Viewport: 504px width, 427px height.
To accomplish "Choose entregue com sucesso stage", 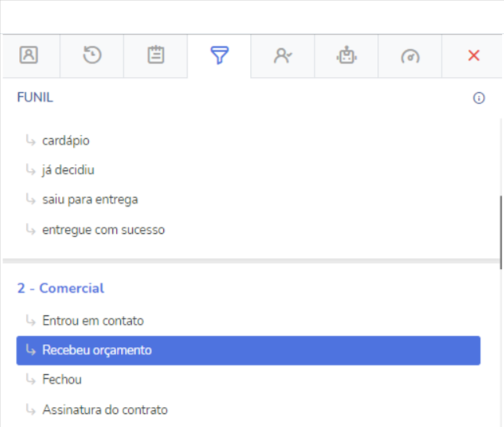I will (x=104, y=230).
